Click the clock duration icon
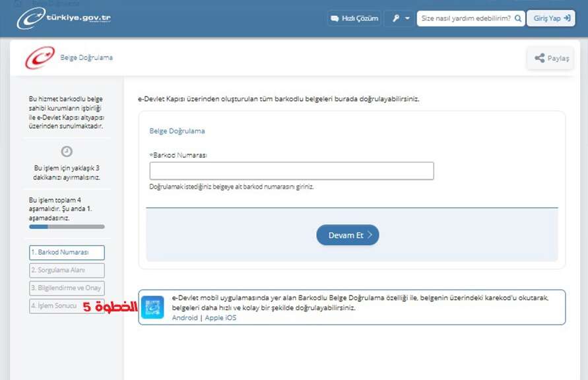 [67, 151]
